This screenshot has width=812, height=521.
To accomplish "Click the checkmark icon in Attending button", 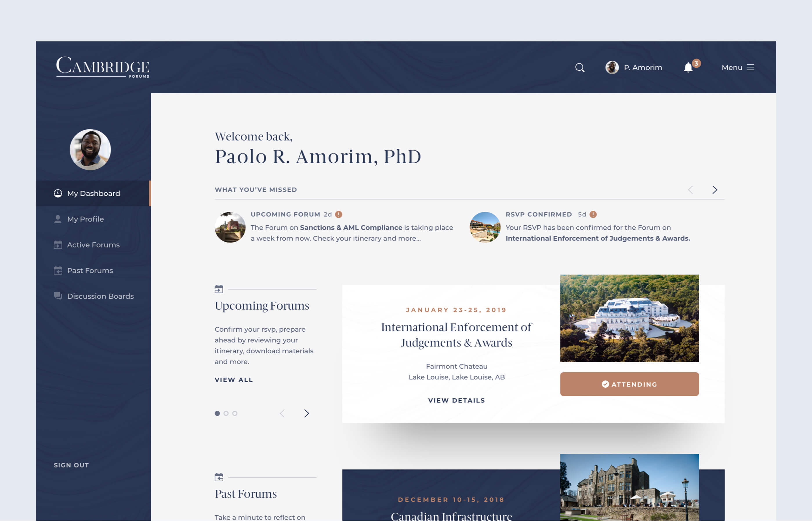I will tap(605, 384).
